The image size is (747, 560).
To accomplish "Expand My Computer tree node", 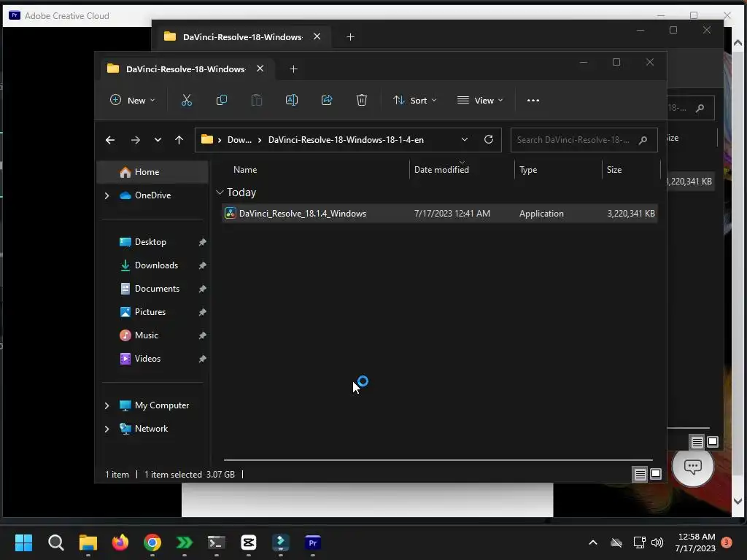I will pyautogui.click(x=107, y=405).
